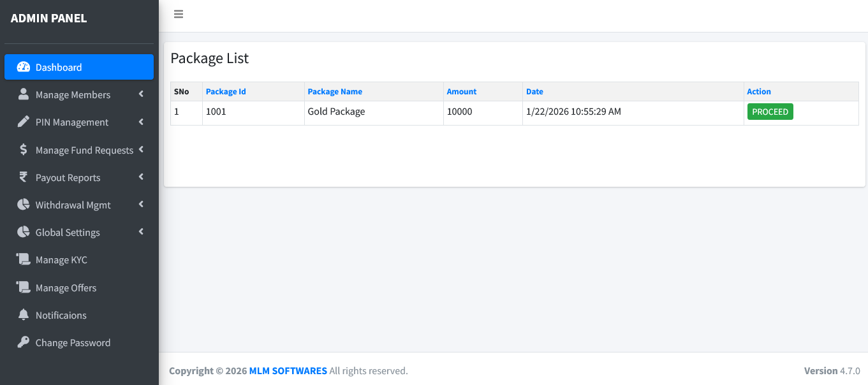Open the Manage Members menu
The width and height of the screenshot is (868, 385).
point(79,94)
